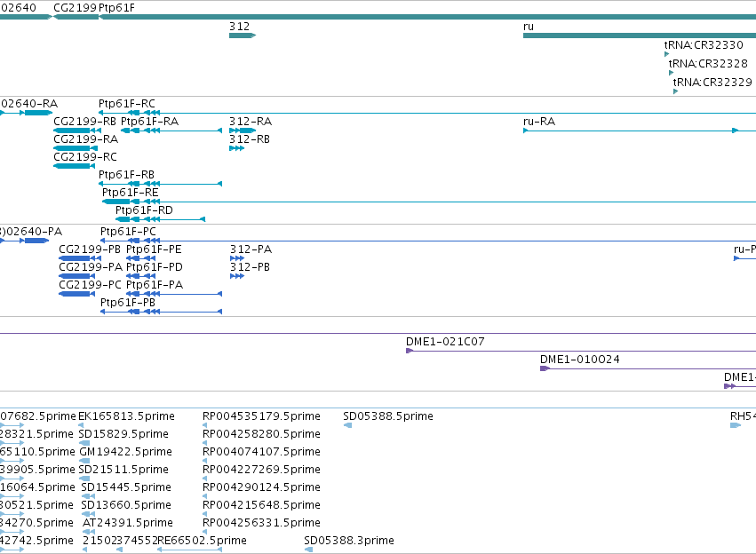Viewport: 756px width, 554px height.
Task: Select the Ptp61F gene label in top track
Action: [x=116, y=8]
